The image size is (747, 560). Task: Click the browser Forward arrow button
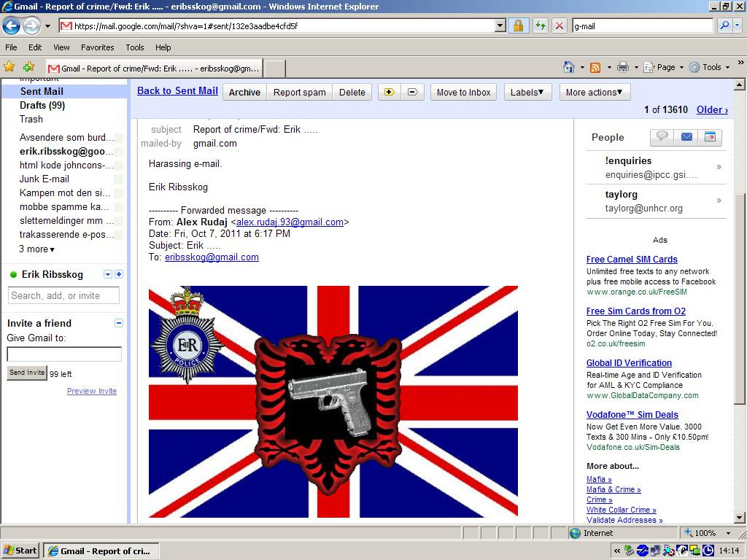(32, 26)
